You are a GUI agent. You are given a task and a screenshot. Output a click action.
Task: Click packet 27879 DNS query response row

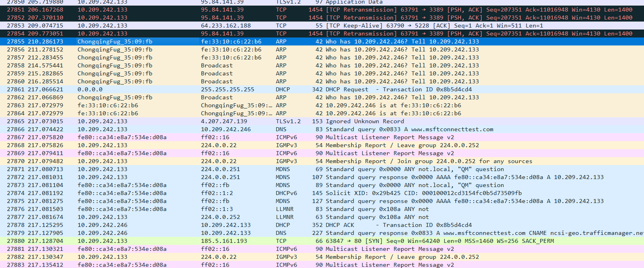320,233
